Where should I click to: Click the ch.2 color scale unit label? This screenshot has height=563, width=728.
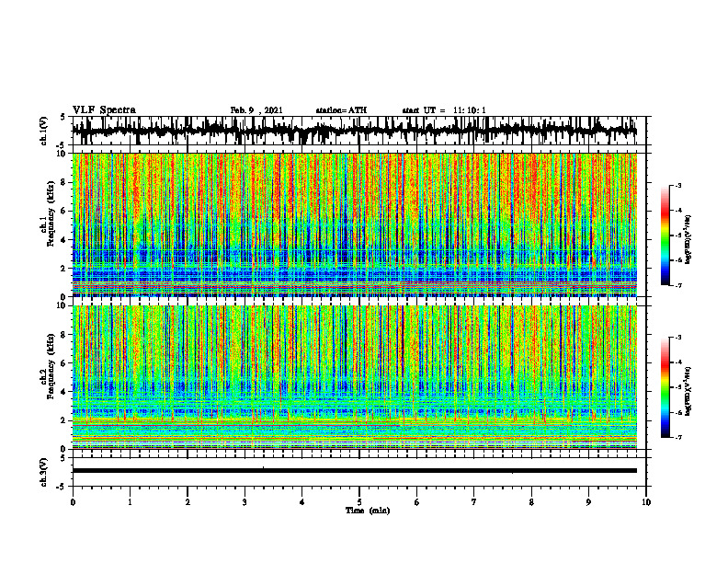pyautogui.click(x=688, y=390)
